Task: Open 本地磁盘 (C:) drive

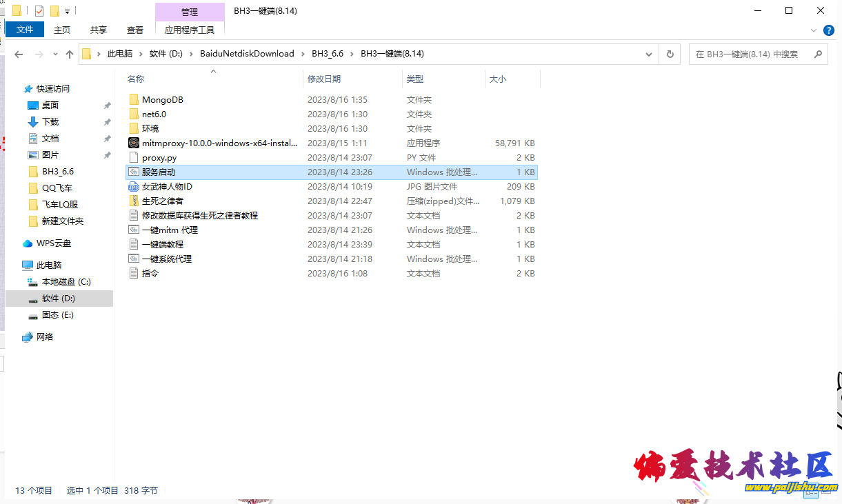Action: coord(66,282)
